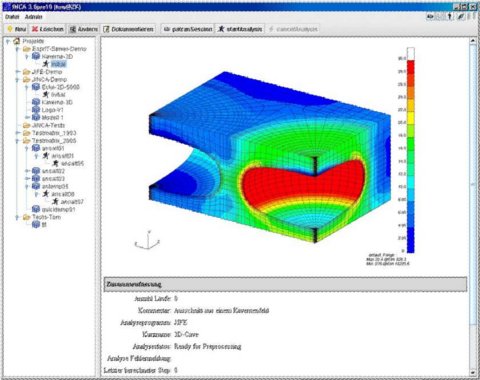480x380 pixels.
Task: Click the coordinate axes triad in viewer
Action: coord(147,240)
